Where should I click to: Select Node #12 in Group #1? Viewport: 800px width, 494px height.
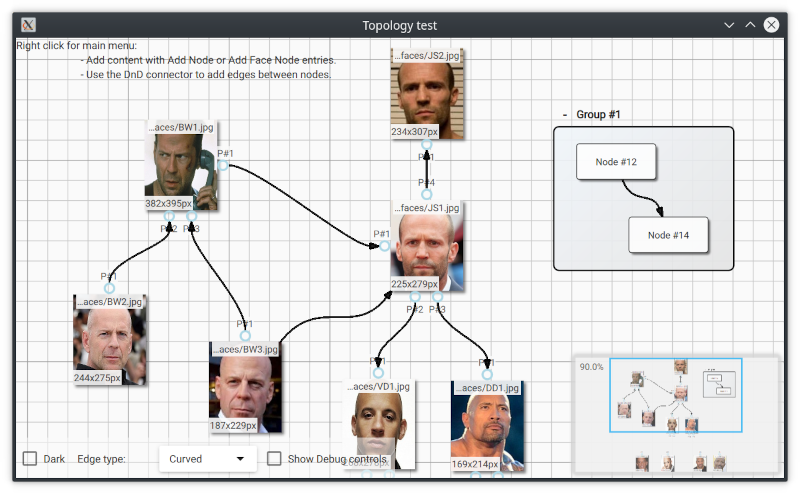616,162
